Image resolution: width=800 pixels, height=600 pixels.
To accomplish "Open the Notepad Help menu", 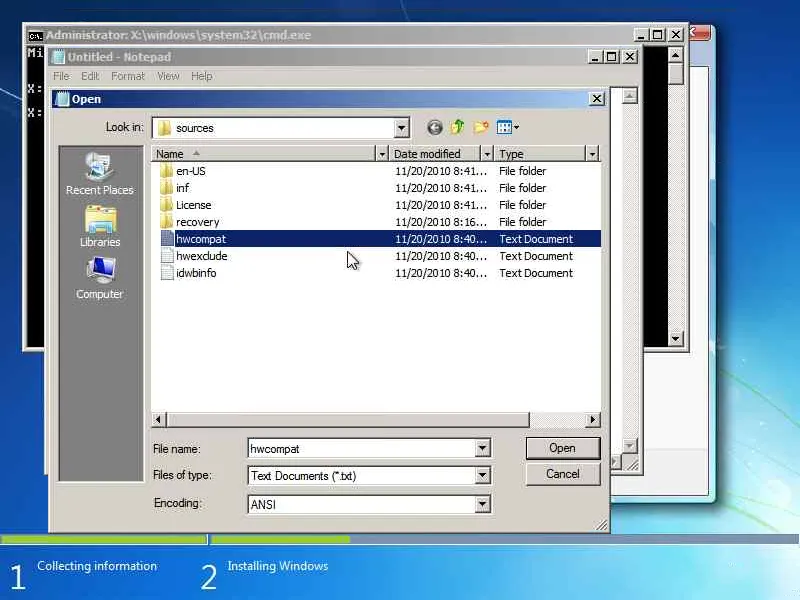I will click(x=202, y=76).
